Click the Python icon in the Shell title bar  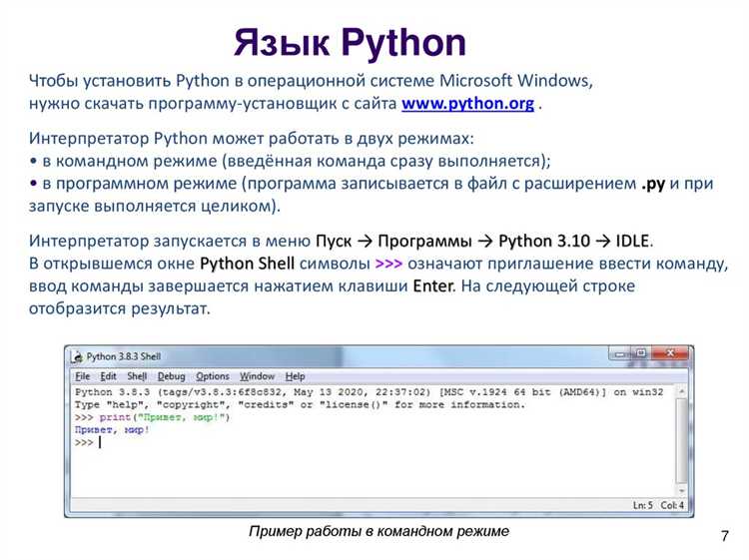coord(77,356)
